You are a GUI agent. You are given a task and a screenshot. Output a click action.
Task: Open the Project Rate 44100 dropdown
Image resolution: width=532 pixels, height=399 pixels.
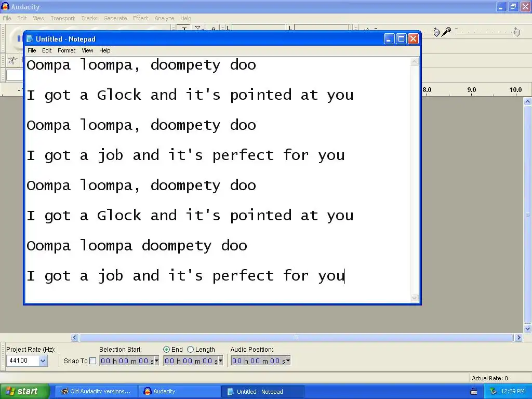coord(43,361)
